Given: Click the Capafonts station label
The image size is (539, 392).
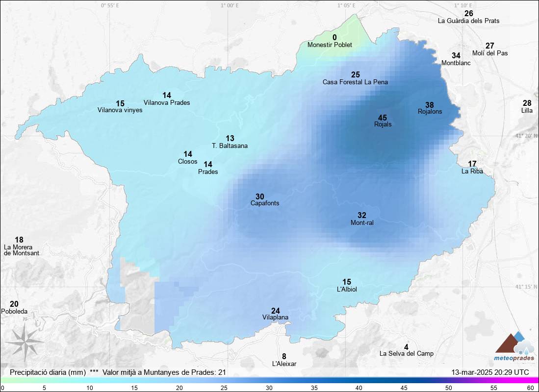Looking at the screenshot, I should click(x=265, y=203).
